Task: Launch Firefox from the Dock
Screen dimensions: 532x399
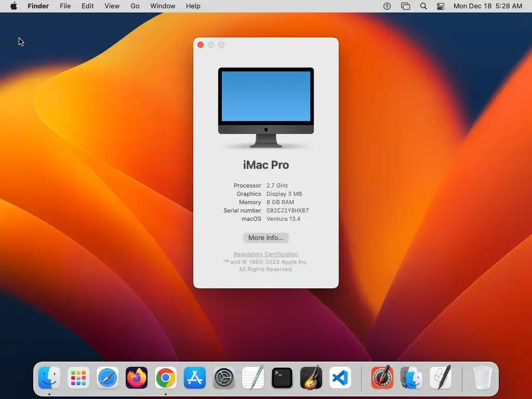Action: [x=137, y=378]
